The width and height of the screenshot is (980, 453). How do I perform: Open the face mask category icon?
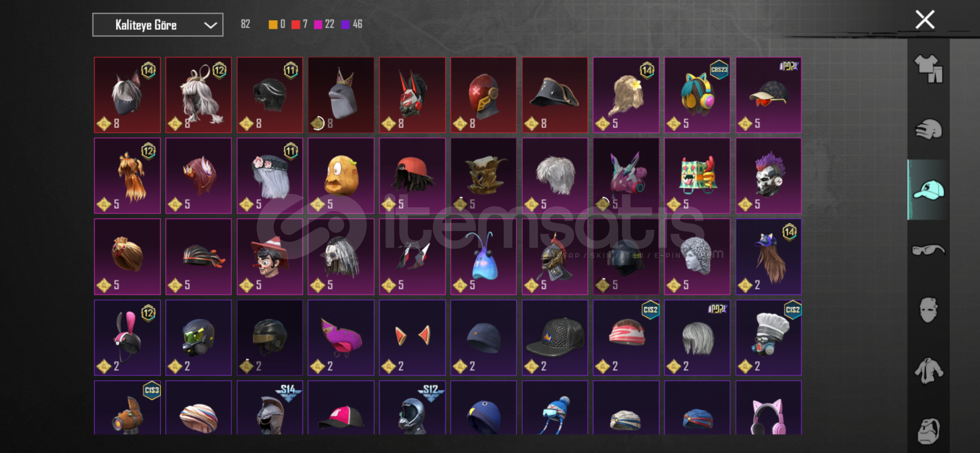[x=928, y=310]
